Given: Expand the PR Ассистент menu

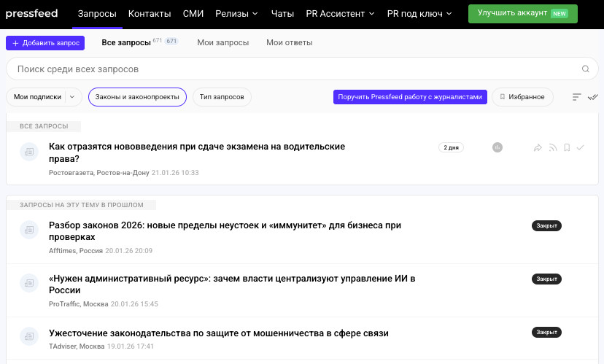Looking at the screenshot, I should [341, 13].
